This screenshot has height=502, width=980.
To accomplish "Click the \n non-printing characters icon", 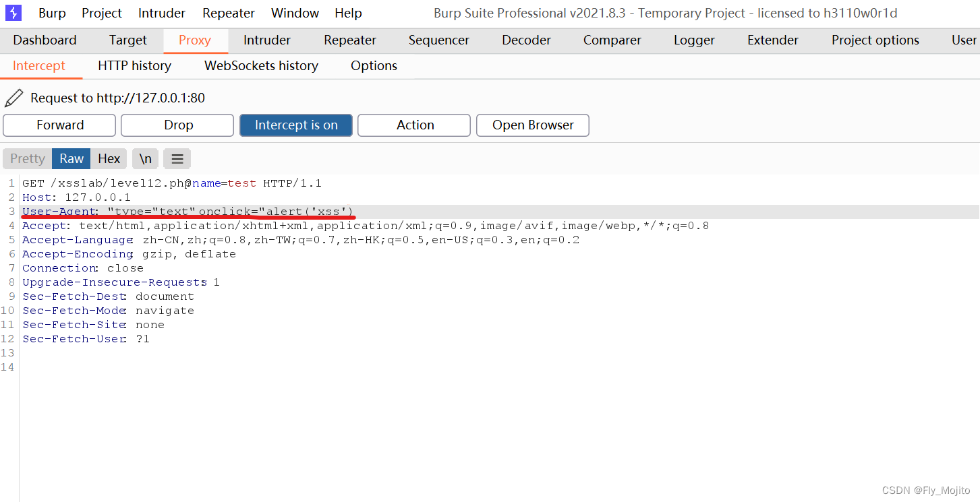I will [145, 158].
